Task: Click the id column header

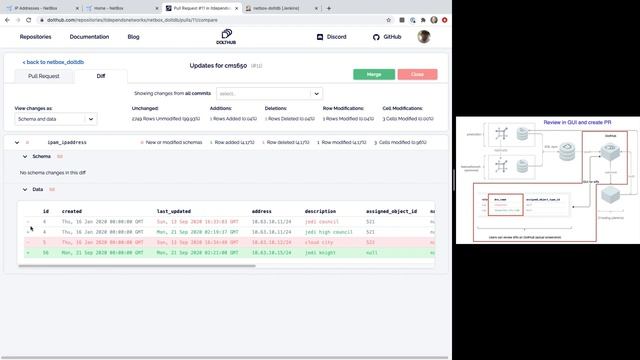Action: tap(46, 211)
